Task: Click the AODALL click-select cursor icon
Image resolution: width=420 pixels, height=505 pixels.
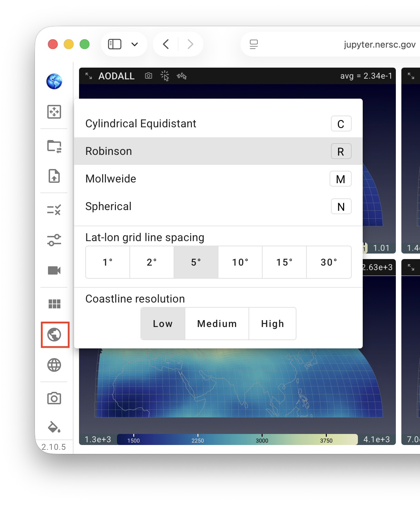Action: 165,76
